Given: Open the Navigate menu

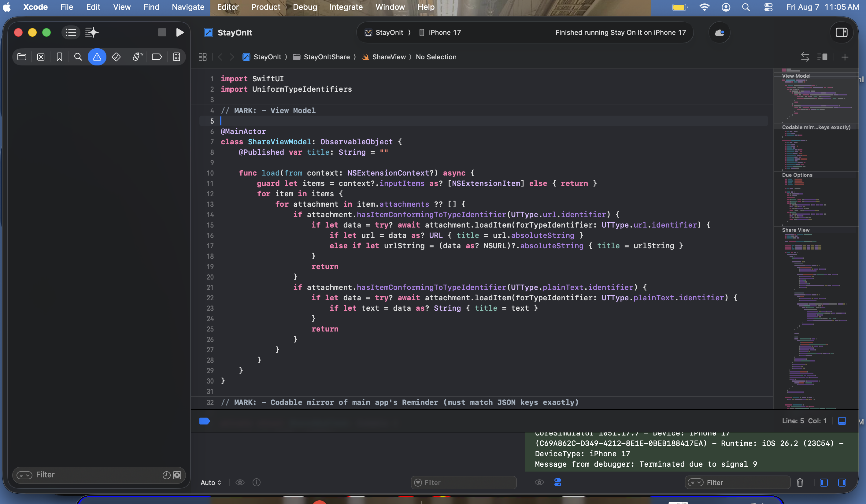Looking at the screenshot, I should point(188,7).
